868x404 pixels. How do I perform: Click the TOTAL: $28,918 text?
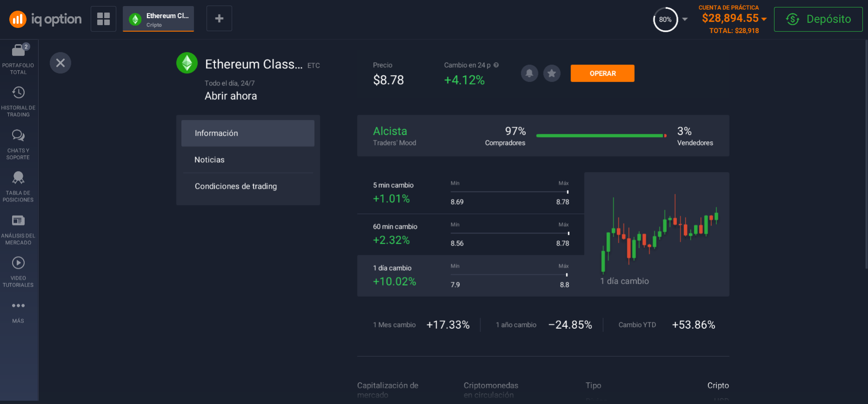click(734, 31)
